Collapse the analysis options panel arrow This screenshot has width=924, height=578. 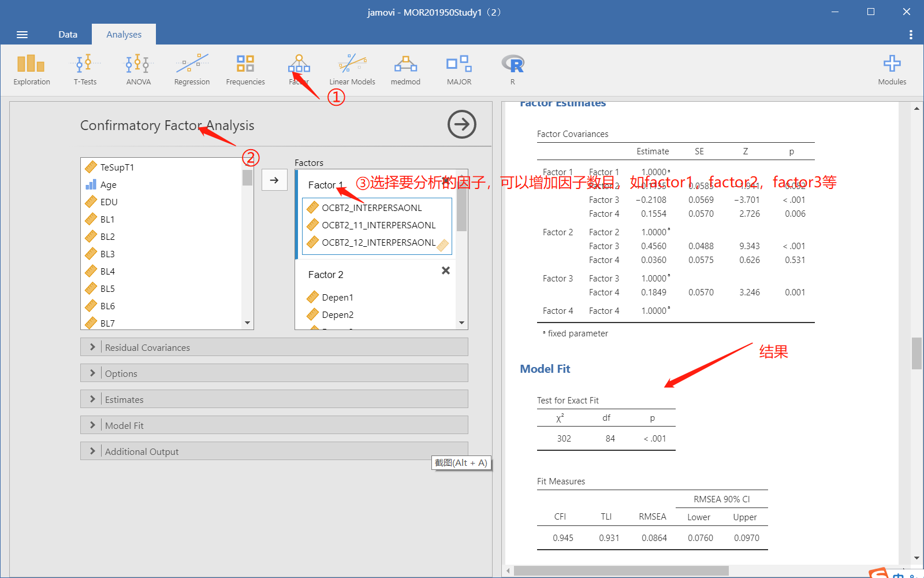pyautogui.click(x=462, y=124)
